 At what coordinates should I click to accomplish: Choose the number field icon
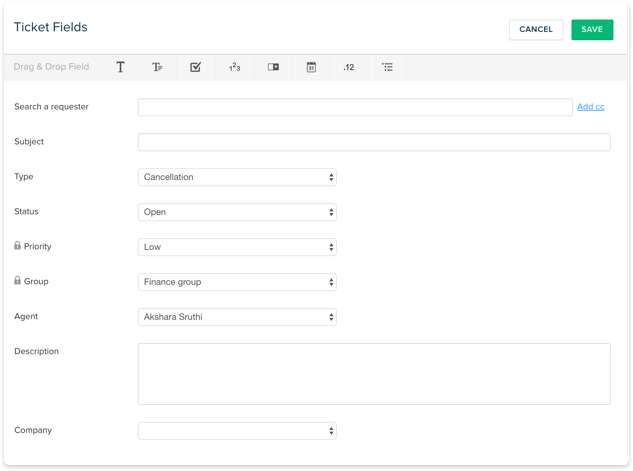pos(235,67)
